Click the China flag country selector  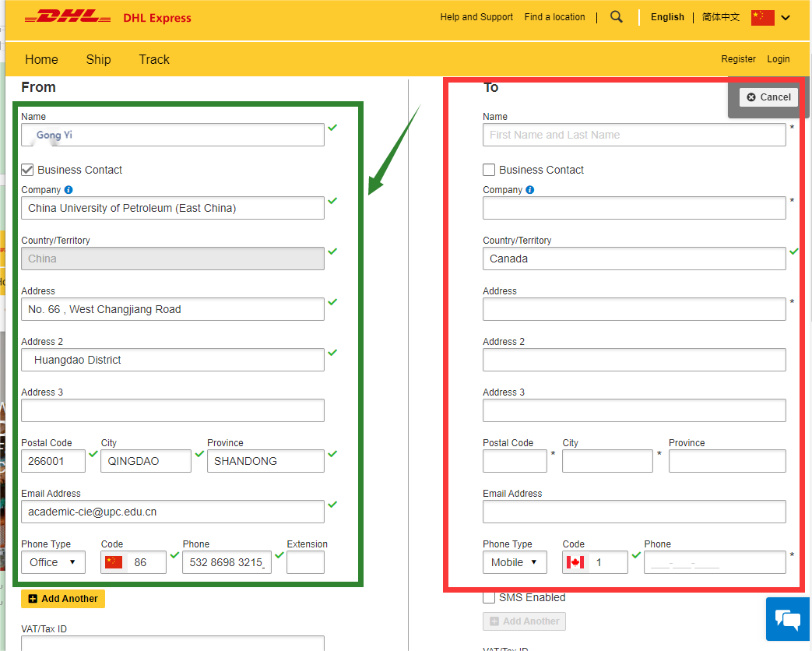(762, 17)
